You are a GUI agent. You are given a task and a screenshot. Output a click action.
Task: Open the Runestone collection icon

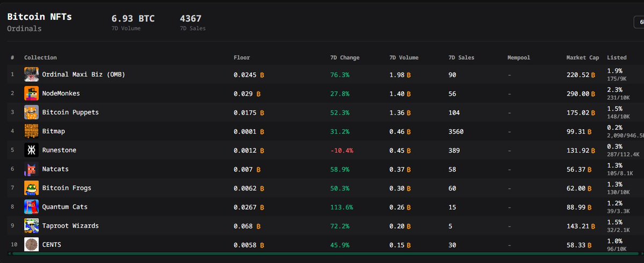(x=32, y=150)
